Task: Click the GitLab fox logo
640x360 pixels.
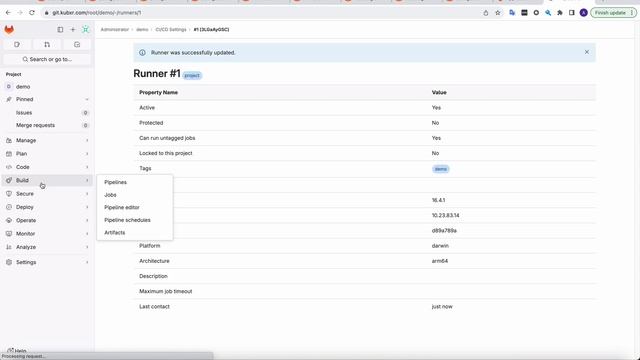Action: 9,29
